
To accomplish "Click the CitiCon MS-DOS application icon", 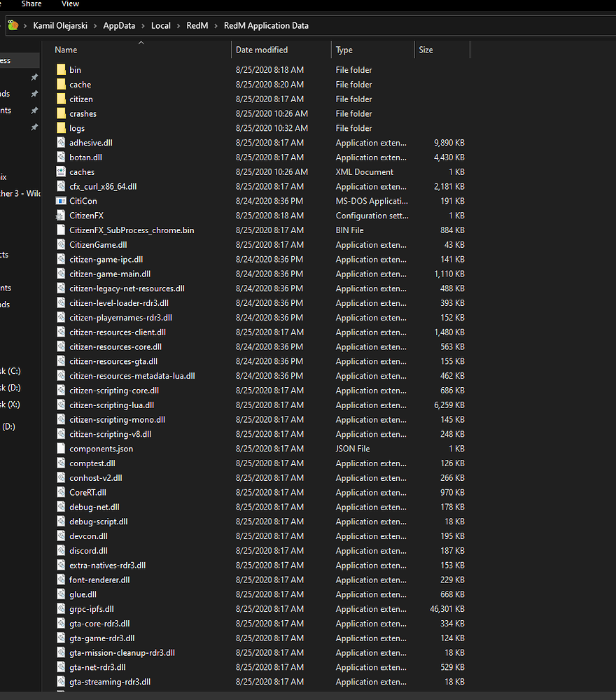I will pos(60,200).
